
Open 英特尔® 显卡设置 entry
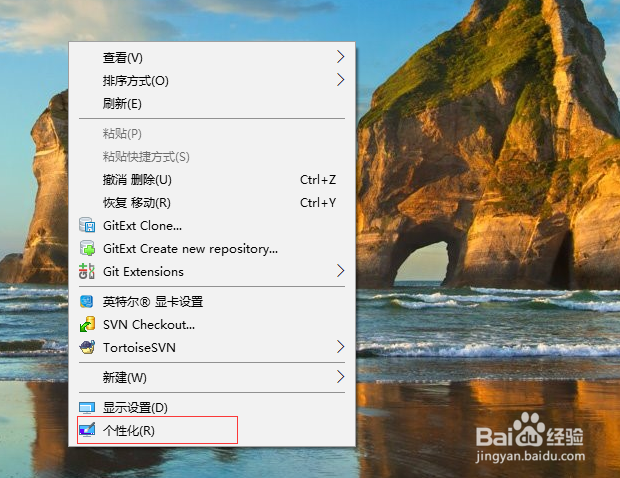point(212,302)
